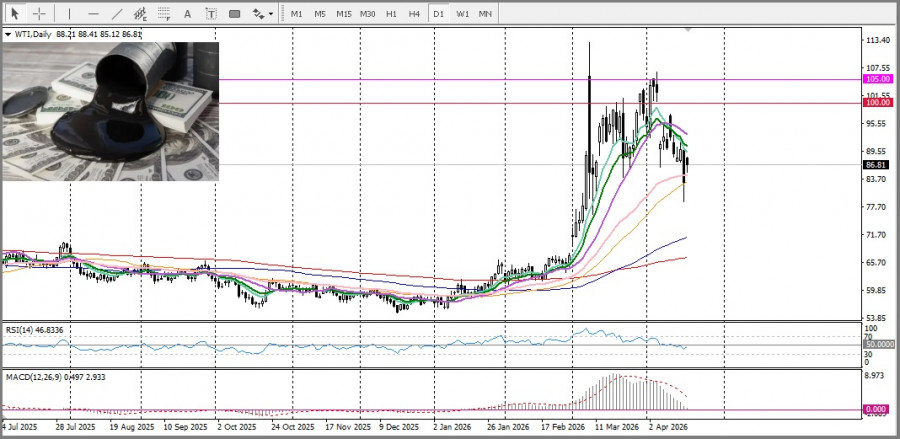Image resolution: width=900 pixels, height=439 pixels.
Task: Click the H1 timeframe button
Action: coord(391,14)
